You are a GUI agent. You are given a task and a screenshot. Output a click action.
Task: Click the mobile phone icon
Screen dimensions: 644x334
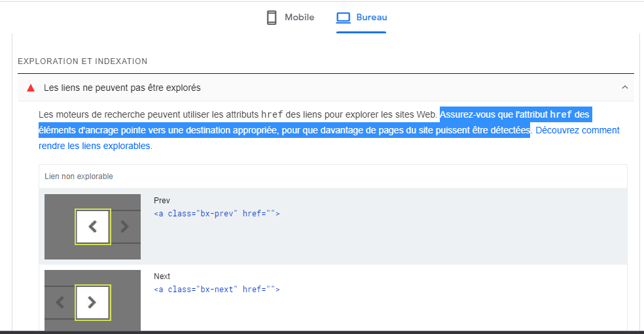(x=272, y=18)
